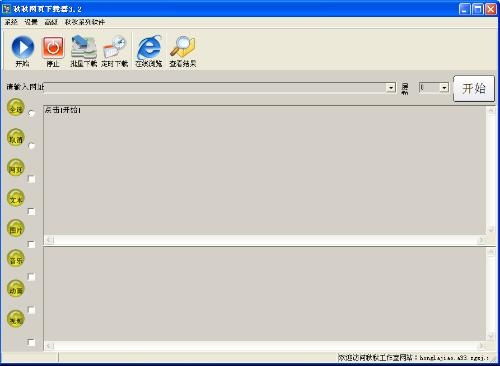Visit the 秋秋工作室 website link in the status bar

[413, 358]
